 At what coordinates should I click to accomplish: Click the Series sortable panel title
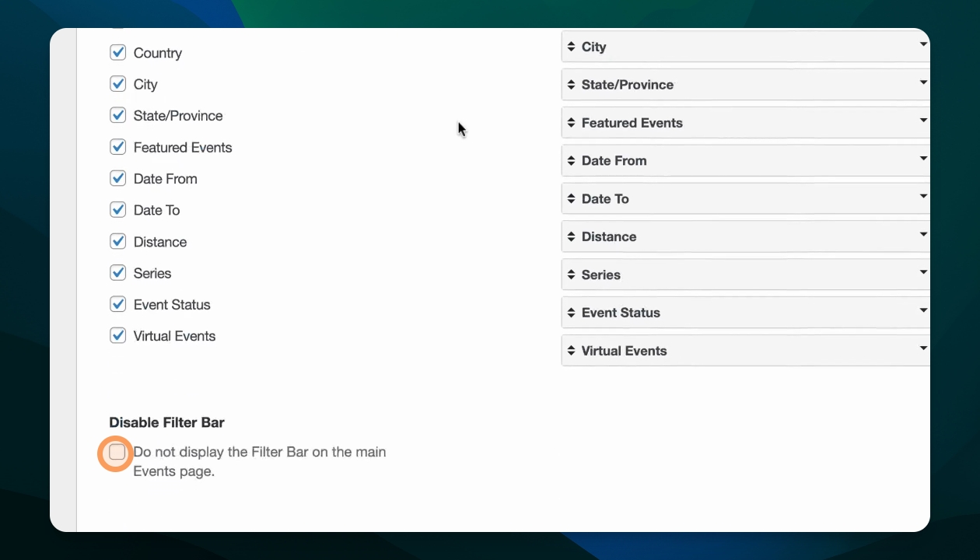[601, 275]
